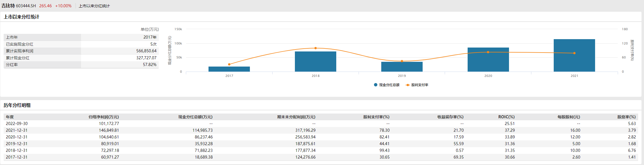Sort by 归母净利润(万元) column header
This screenshot has width=644, height=165.
104,117
